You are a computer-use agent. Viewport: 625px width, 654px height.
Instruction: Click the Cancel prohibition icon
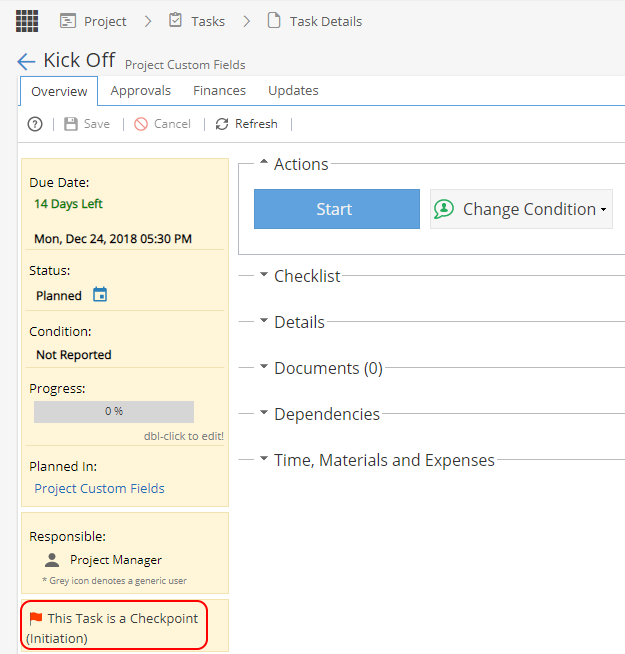coord(141,124)
